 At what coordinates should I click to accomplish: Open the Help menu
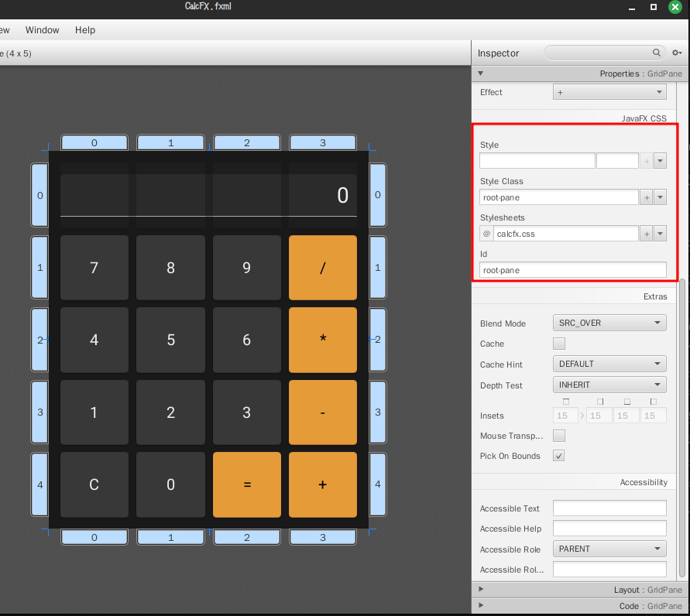85,30
